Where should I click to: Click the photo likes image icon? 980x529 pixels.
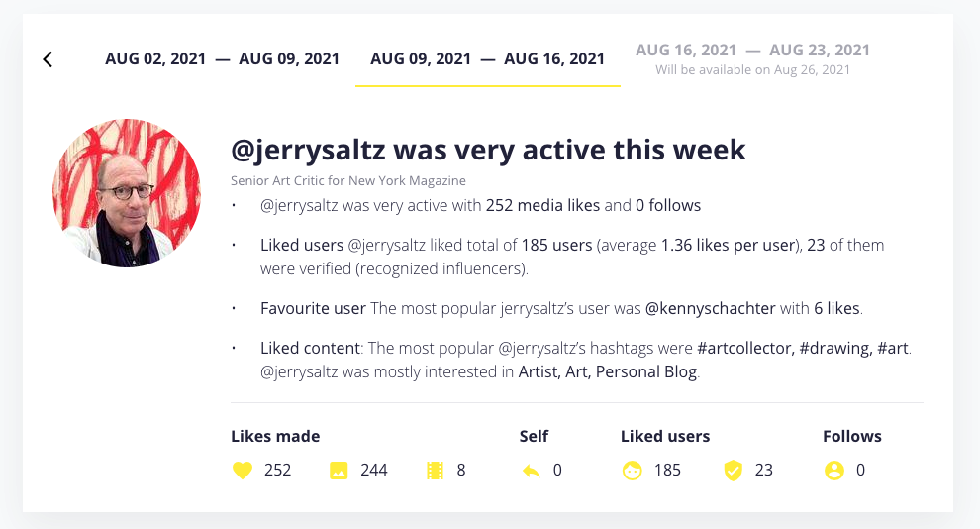coord(339,471)
